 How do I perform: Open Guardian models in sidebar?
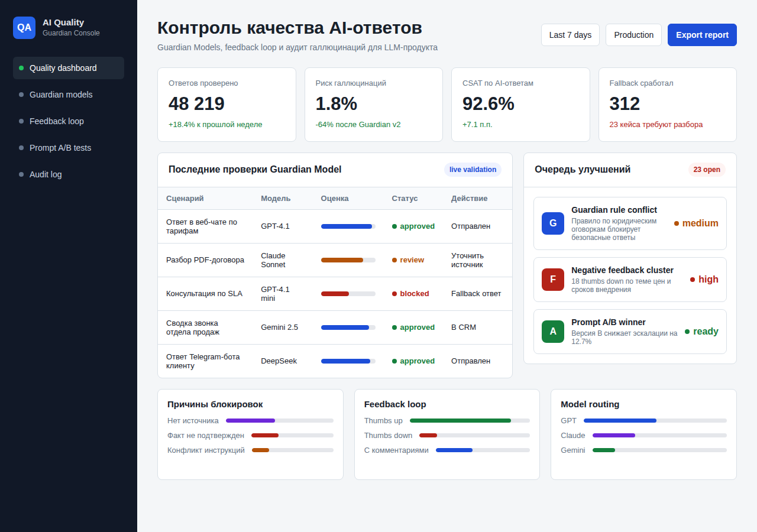pyautogui.click(x=69, y=95)
